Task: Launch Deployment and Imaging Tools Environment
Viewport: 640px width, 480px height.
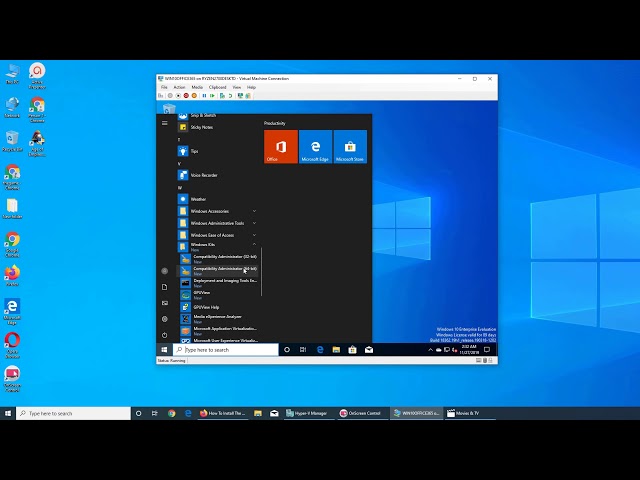Action: coord(219,283)
